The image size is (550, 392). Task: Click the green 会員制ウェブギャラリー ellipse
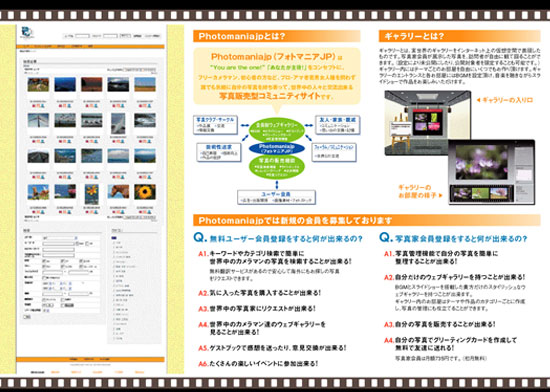point(277,129)
